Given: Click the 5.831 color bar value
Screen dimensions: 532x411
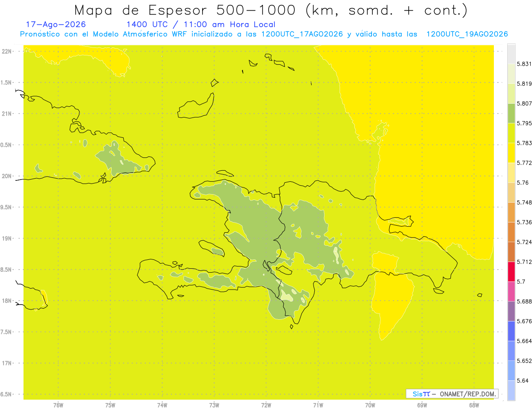Looking at the screenshot, I should [x=524, y=64].
